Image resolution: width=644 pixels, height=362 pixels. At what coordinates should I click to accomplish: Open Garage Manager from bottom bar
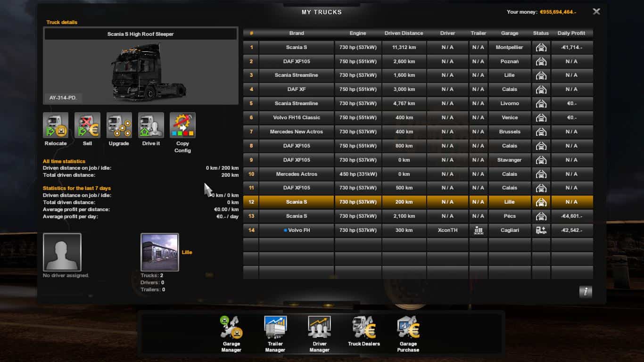[231, 329]
